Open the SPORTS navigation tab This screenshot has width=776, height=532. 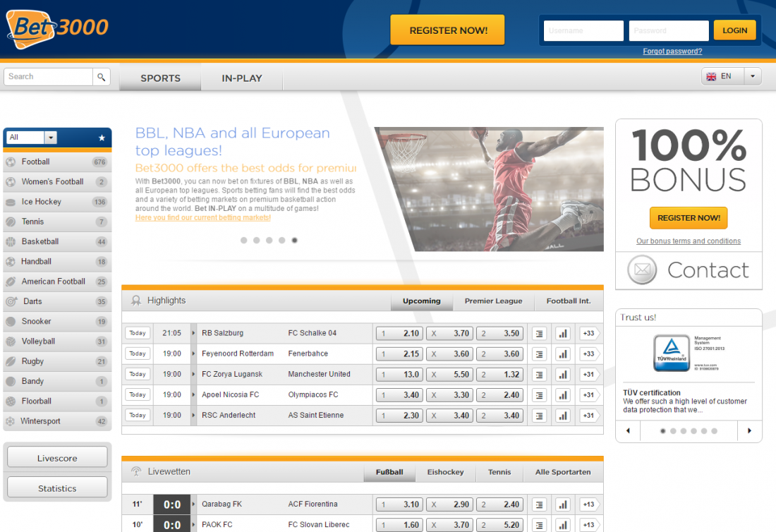pyautogui.click(x=160, y=78)
